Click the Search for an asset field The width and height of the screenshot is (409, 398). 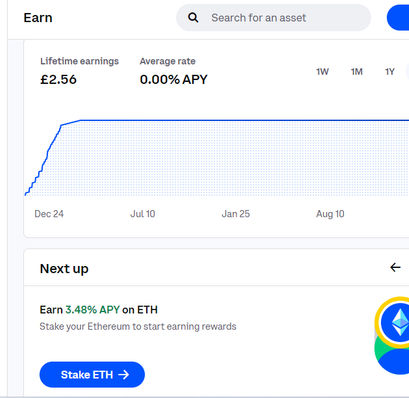pyautogui.click(x=273, y=18)
